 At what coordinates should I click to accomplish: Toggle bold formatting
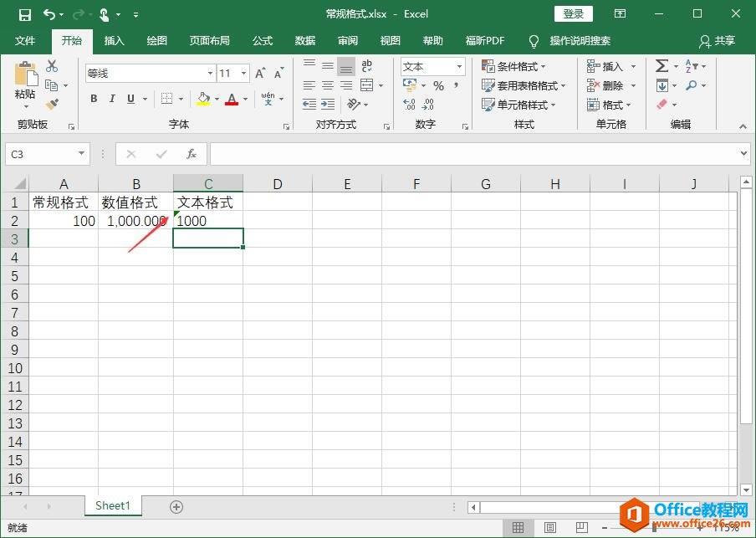click(94, 99)
